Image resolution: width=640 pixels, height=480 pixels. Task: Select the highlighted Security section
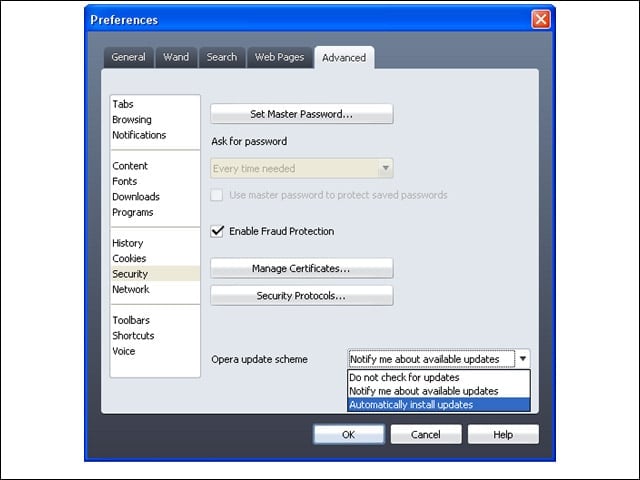(155, 273)
